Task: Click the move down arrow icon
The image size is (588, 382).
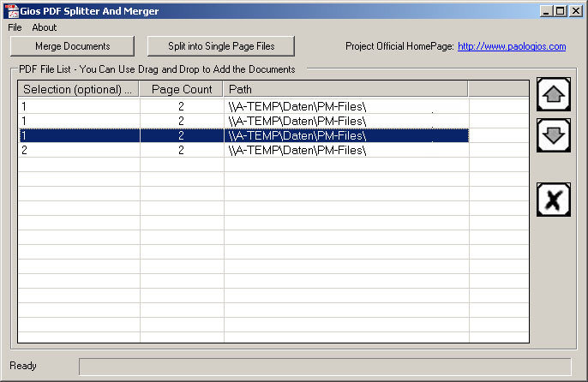Action: 554,135
